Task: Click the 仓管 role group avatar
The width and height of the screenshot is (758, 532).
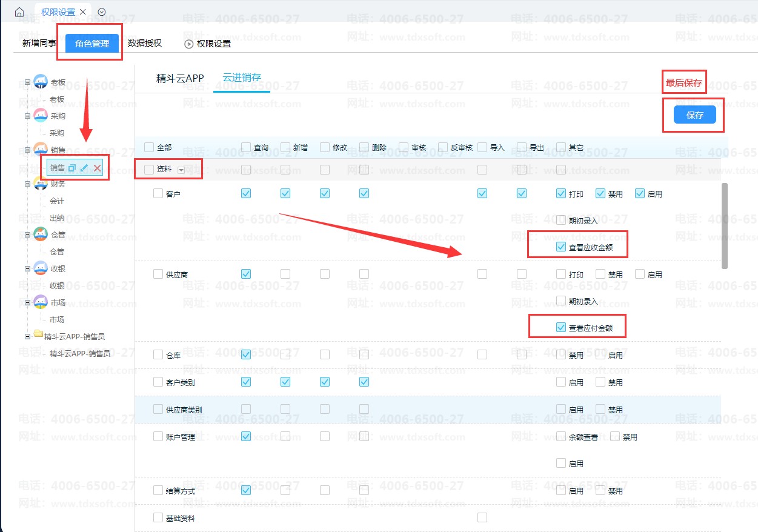Action: tap(41, 234)
